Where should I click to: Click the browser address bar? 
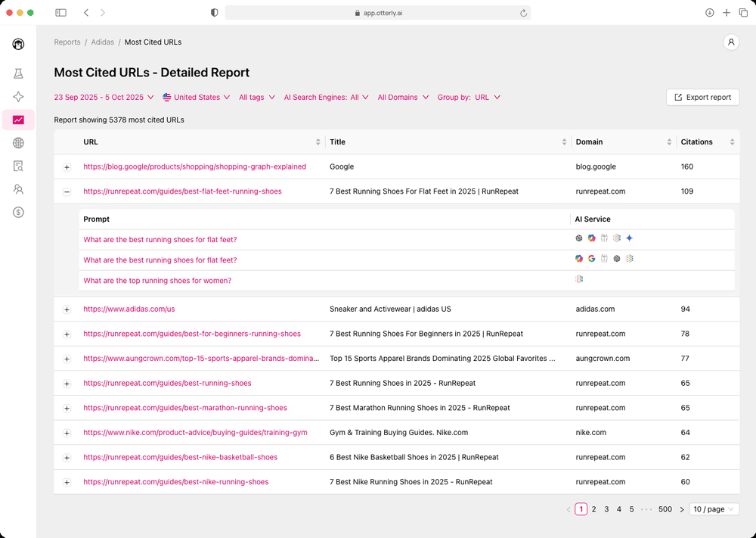coord(377,13)
